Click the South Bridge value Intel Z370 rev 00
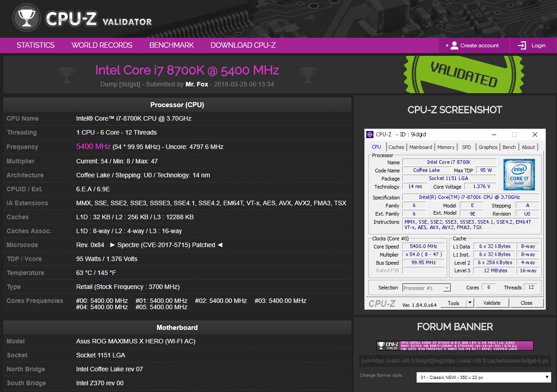This screenshot has width=557, height=392. 100,383
